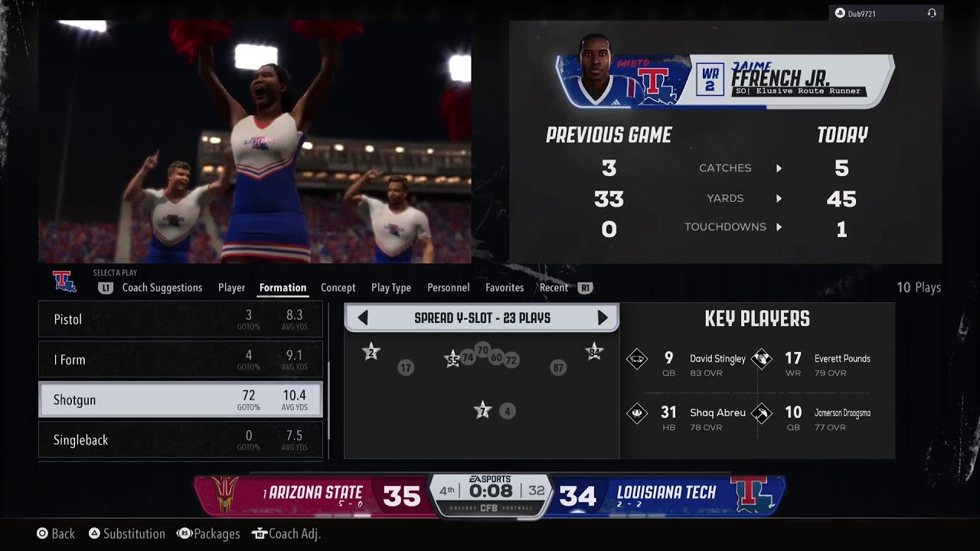
Task: Click Shaq Abreu name in Key Players
Action: coord(717,413)
